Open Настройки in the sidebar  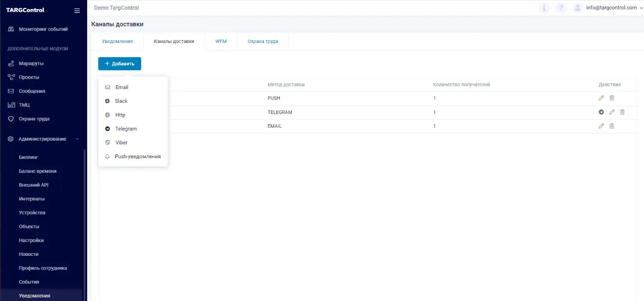(x=31, y=240)
